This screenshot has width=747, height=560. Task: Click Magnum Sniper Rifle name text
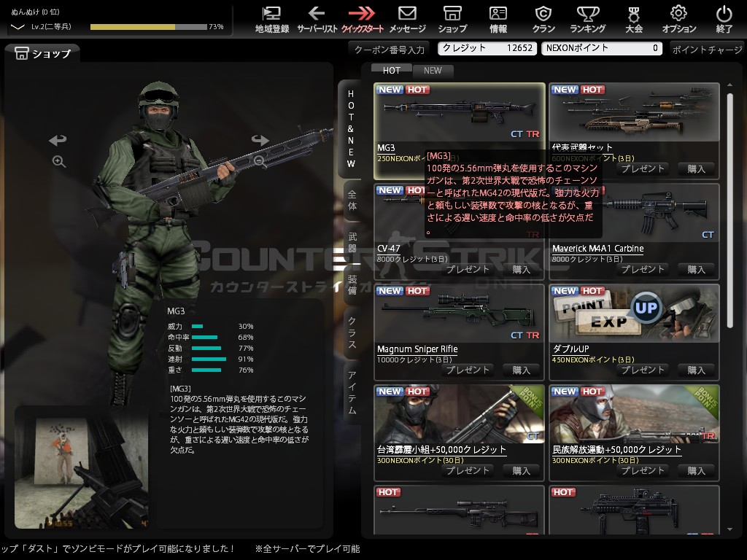[417, 349]
